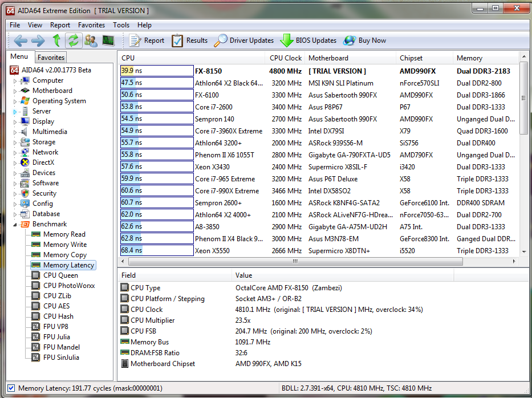
Task: Select the FX-8150 result row
Action: (x=318, y=71)
